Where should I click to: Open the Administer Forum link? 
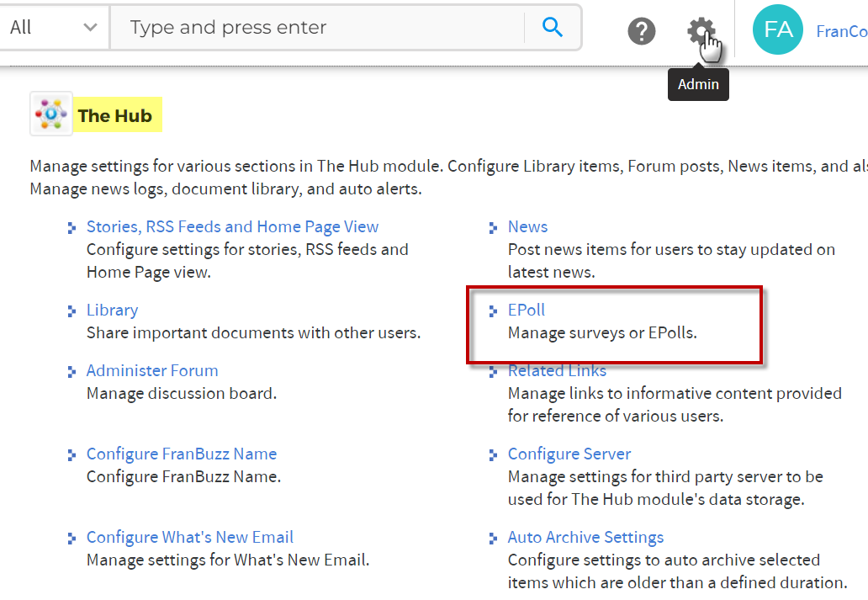click(152, 370)
